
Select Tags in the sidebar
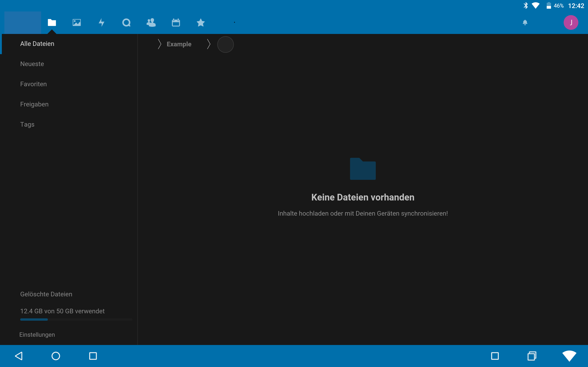(x=27, y=124)
